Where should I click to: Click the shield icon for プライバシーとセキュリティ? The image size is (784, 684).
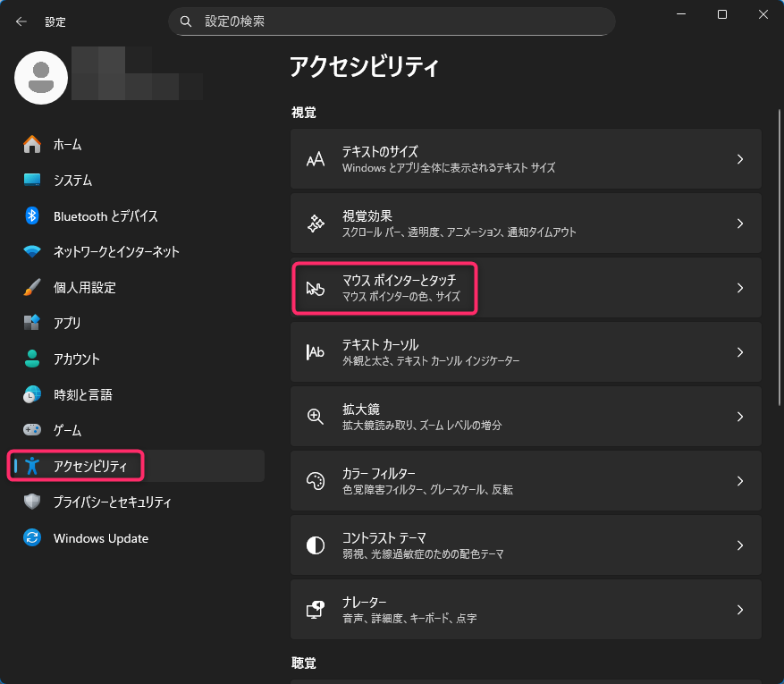coord(32,502)
